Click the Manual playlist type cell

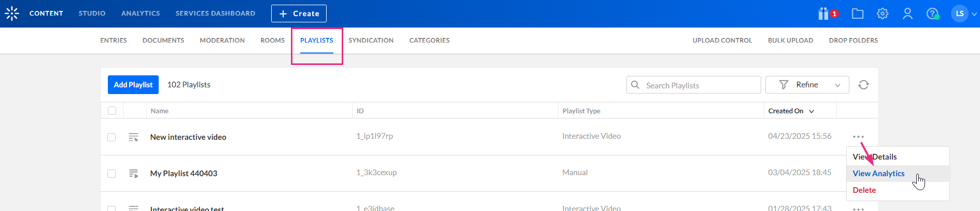tap(575, 173)
